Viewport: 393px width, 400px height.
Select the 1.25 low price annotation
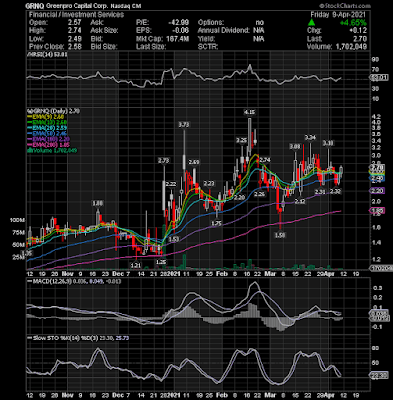coord(161,262)
